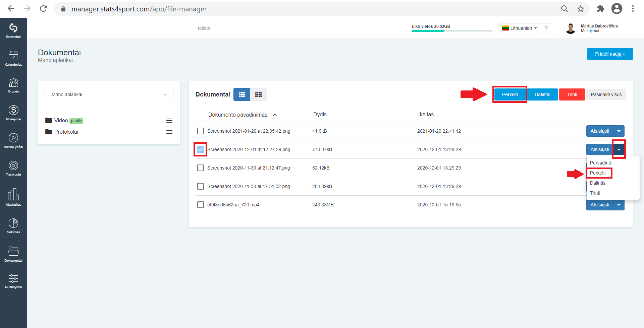Go to Grupės sidebar section

(x=13, y=85)
